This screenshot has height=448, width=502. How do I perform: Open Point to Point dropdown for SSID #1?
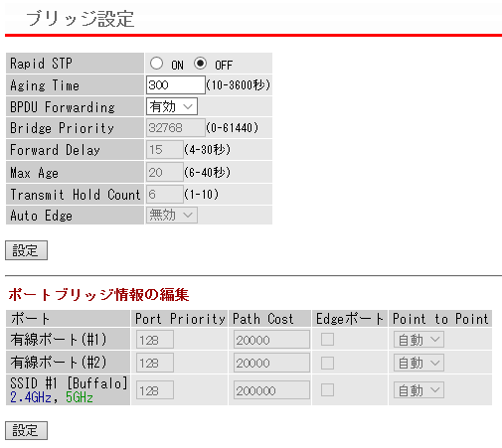click(x=418, y=390)
